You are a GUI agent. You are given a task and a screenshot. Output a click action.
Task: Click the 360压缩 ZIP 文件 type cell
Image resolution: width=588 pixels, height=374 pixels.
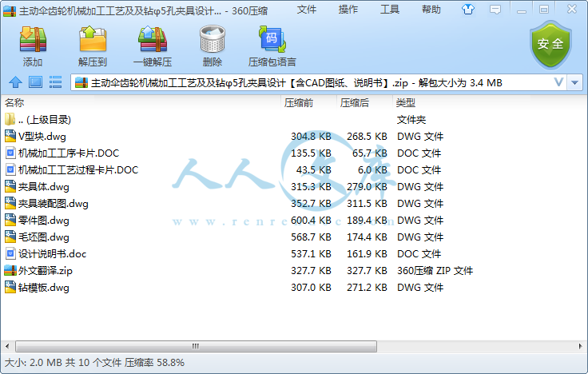pyautogui.click(x=435, y=270)
